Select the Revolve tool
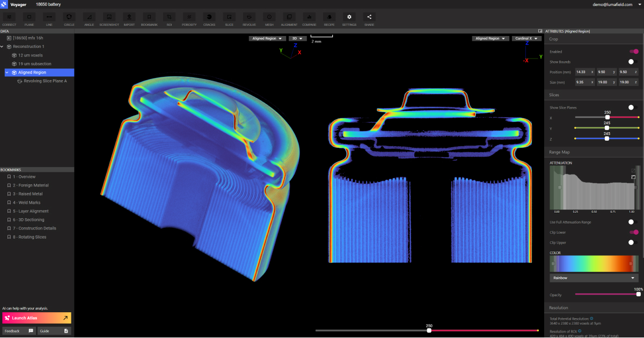Screen dimensions: 644x338 point(248,19)
